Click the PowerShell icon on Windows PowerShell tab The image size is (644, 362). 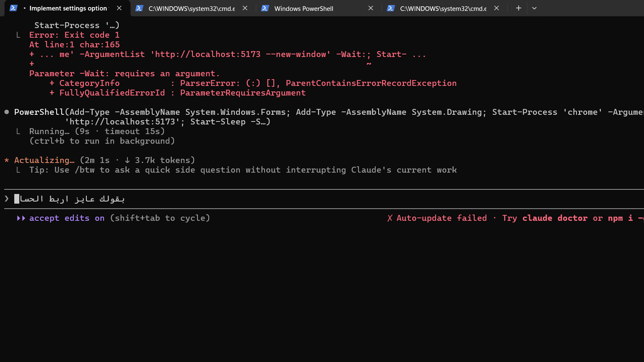(x=265, y=8)
